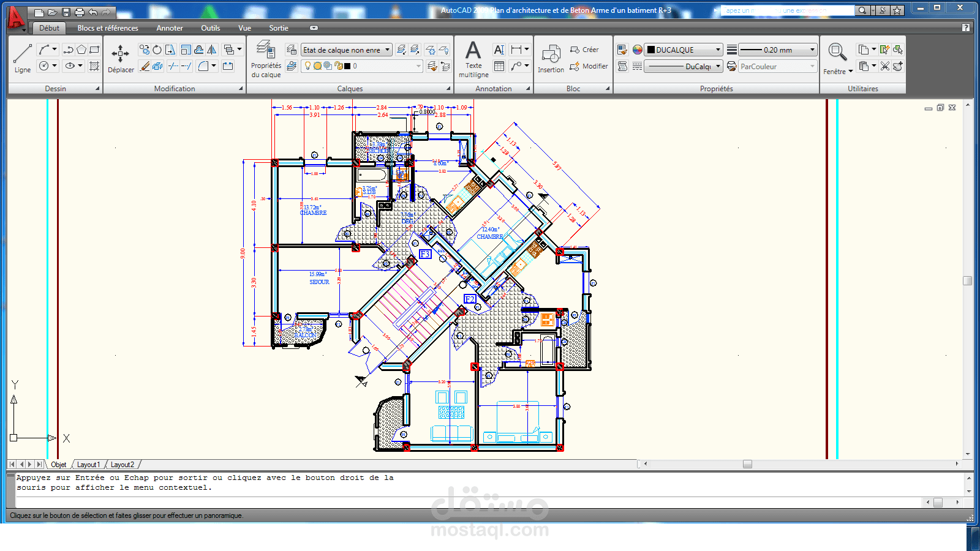This screenshot has width=980, height=551.
Task: Toggle layer 0 lock icon
Action: pos(337,66)
